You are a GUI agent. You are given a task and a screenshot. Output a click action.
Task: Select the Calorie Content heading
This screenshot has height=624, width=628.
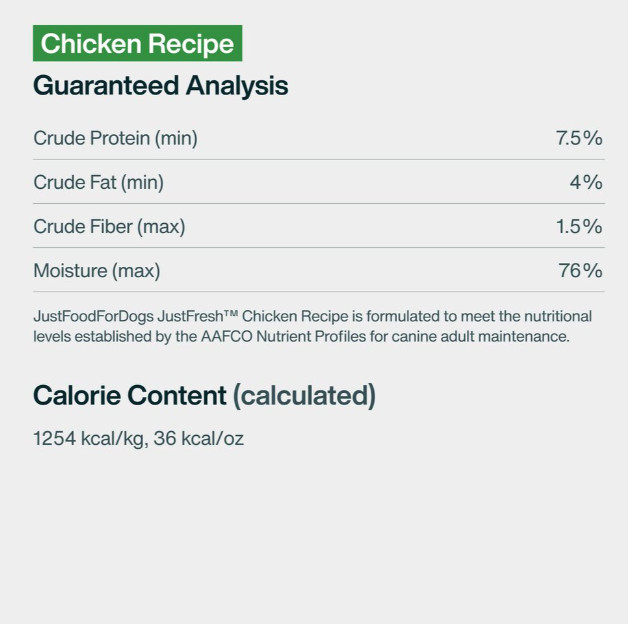(130, 395)
